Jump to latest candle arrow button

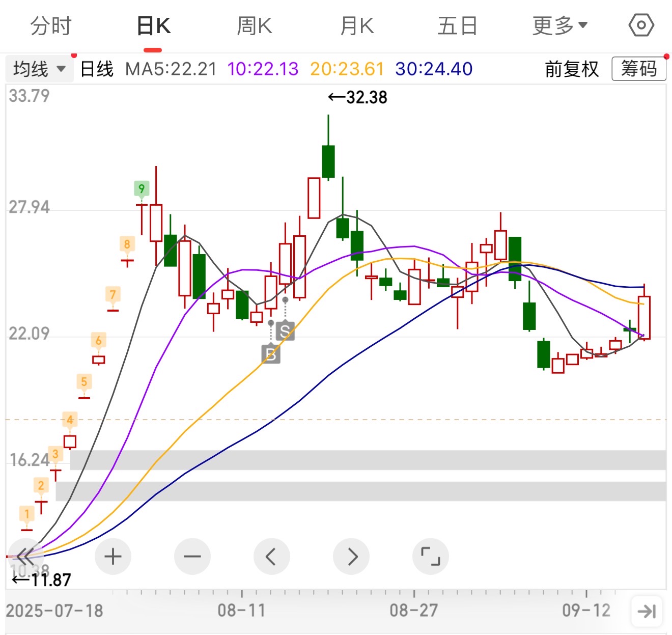pyautogui.click(x=647, y=611)
